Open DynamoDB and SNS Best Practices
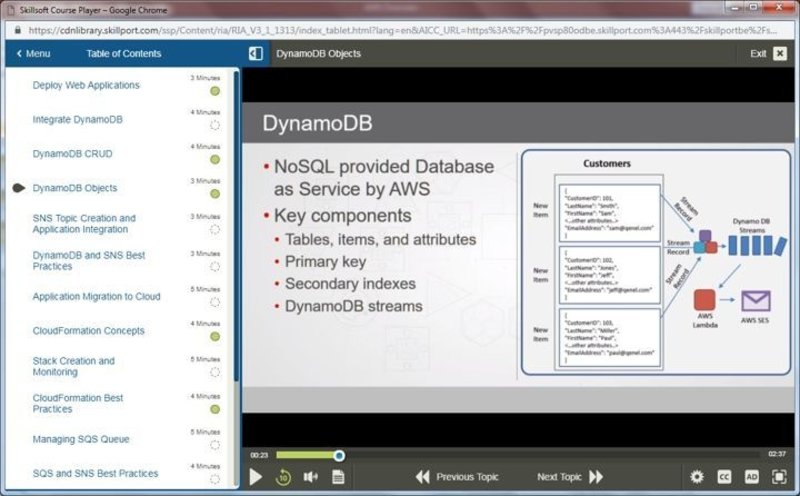 click(89, 260)
